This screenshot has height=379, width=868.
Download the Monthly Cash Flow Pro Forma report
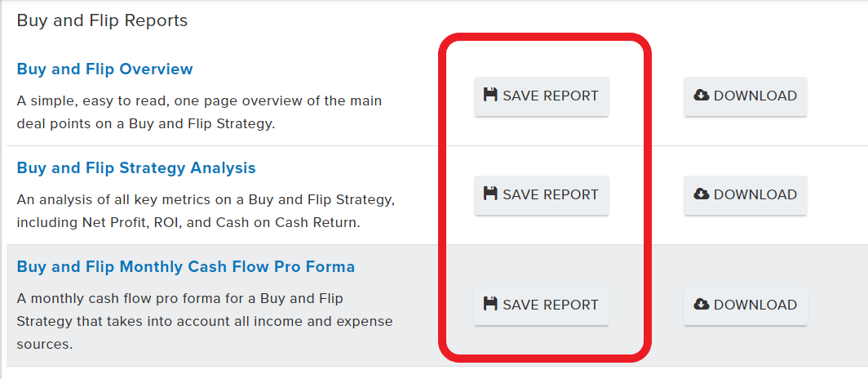pyautogui.click(x=745, y=305)
